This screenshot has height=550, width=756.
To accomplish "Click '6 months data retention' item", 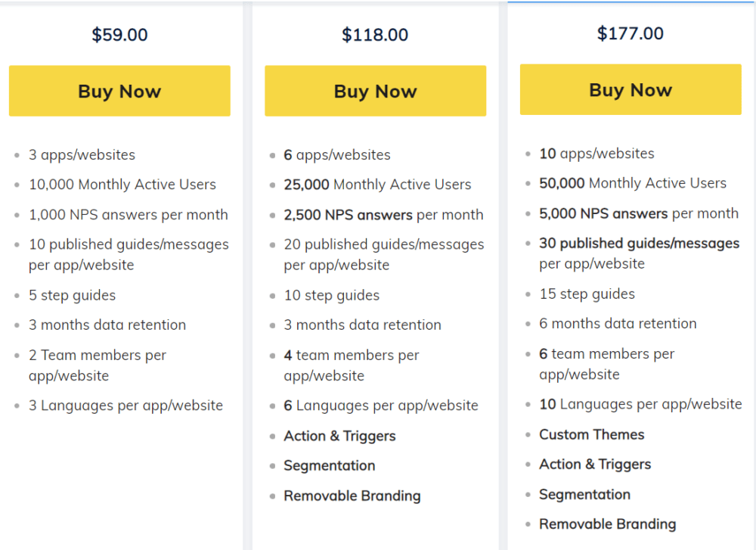I will 618,323.
